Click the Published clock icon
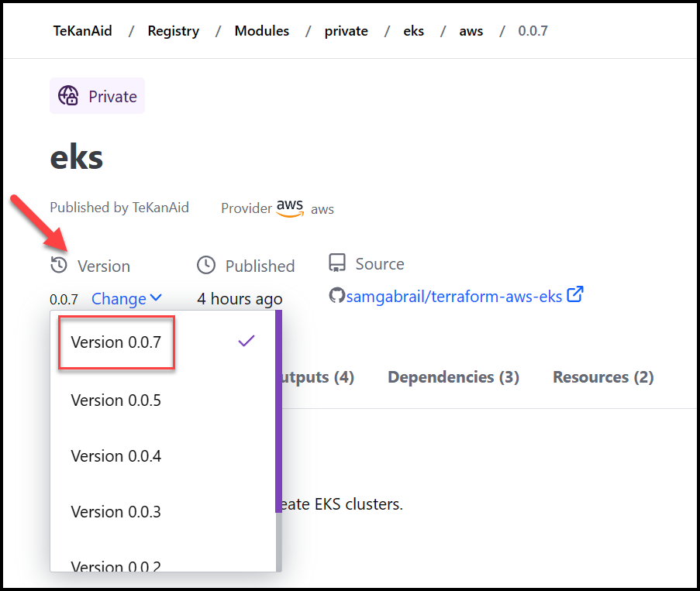700x591 pixels. click(206, 265)
